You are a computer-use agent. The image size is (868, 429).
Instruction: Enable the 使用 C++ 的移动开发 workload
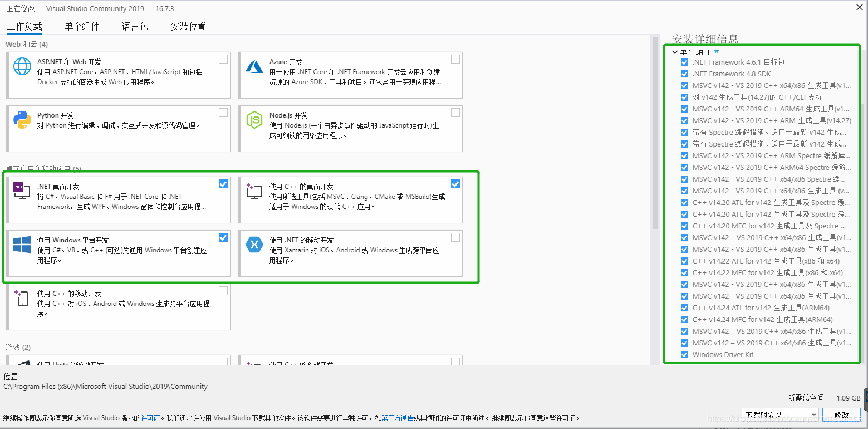(223, 290)
